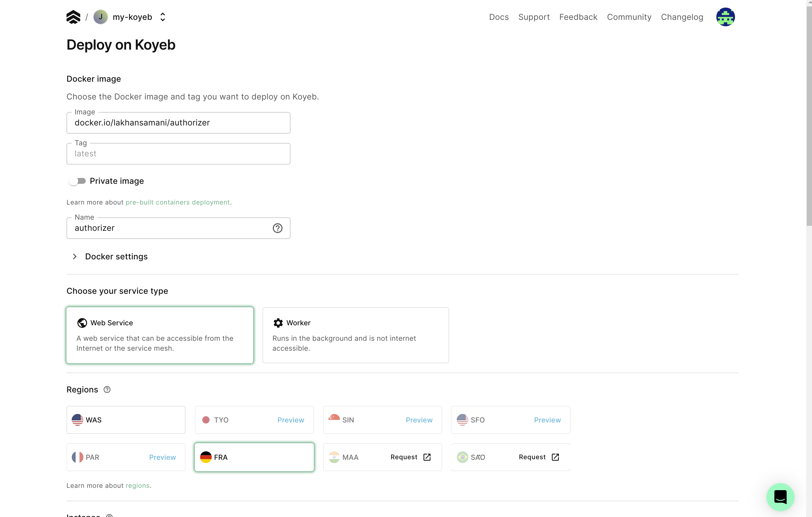Screen dimensions: 812x517
Task: Open the user avatar menu
Action: tap(725, 17)
